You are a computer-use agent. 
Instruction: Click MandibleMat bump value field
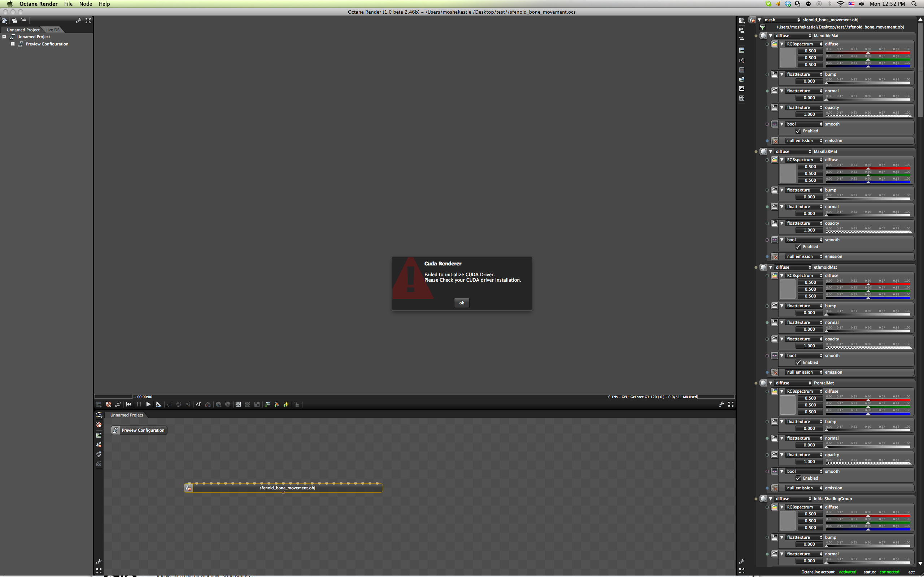(x=809, y=81)
